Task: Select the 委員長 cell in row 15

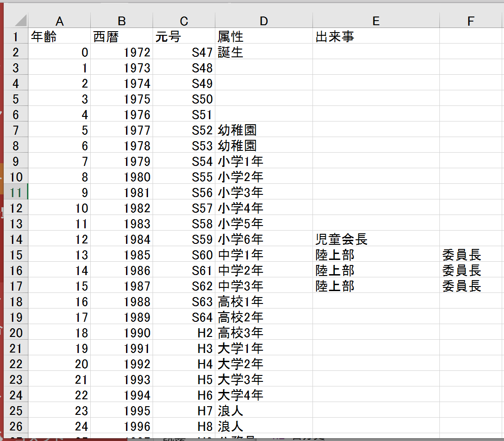Action: 471,254
